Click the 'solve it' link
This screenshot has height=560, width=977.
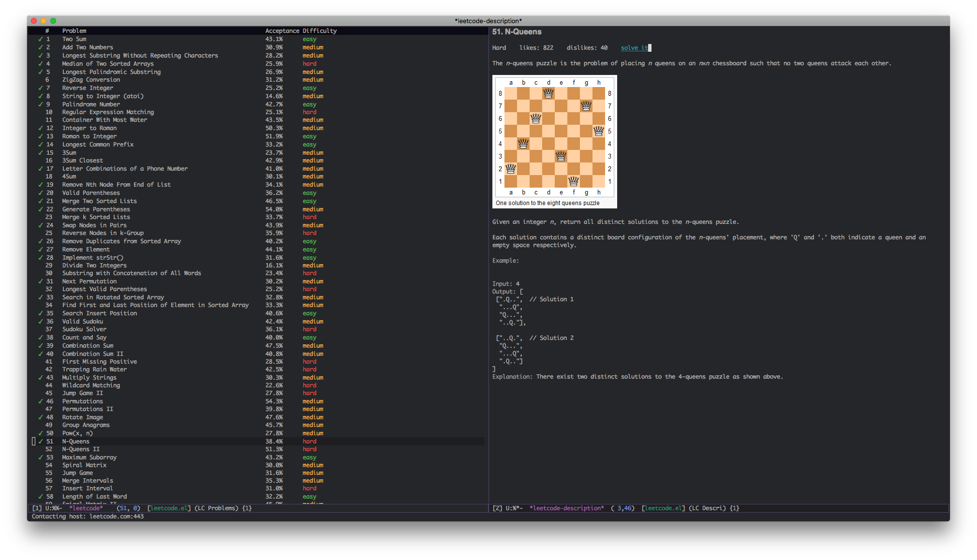tap(634, 48)
